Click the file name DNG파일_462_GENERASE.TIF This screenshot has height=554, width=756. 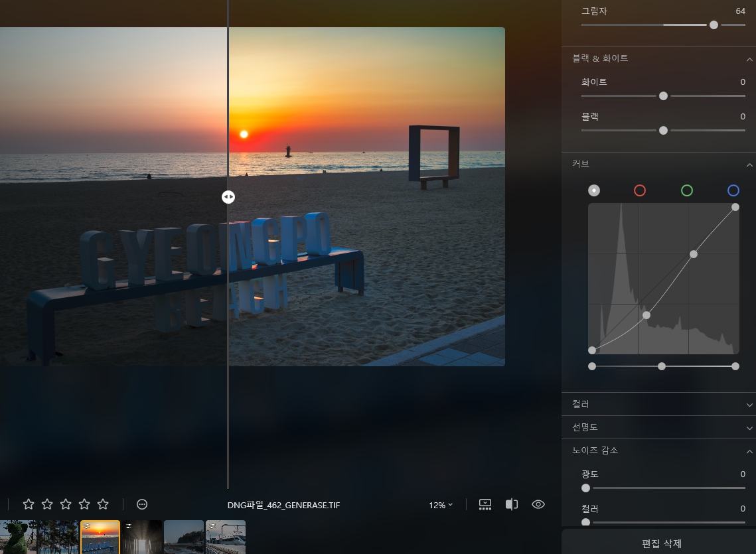(x=283, y=505)
